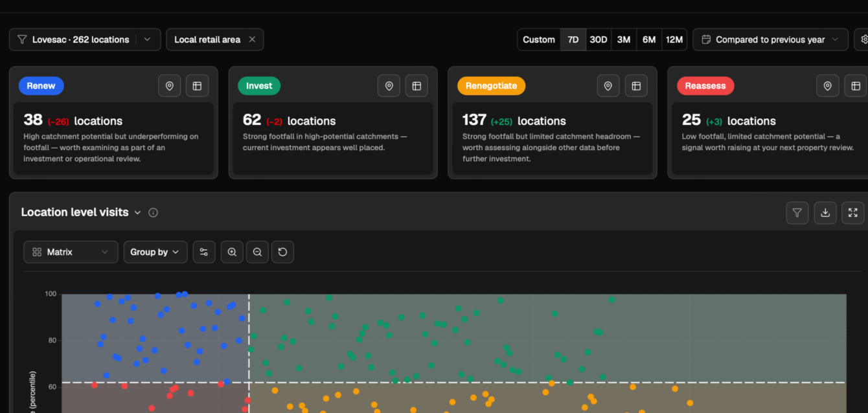Click the info icon beside Location level visits
The width and height of the screenshot is (868, 413).
pyautogui.click(x=154, y=212)
